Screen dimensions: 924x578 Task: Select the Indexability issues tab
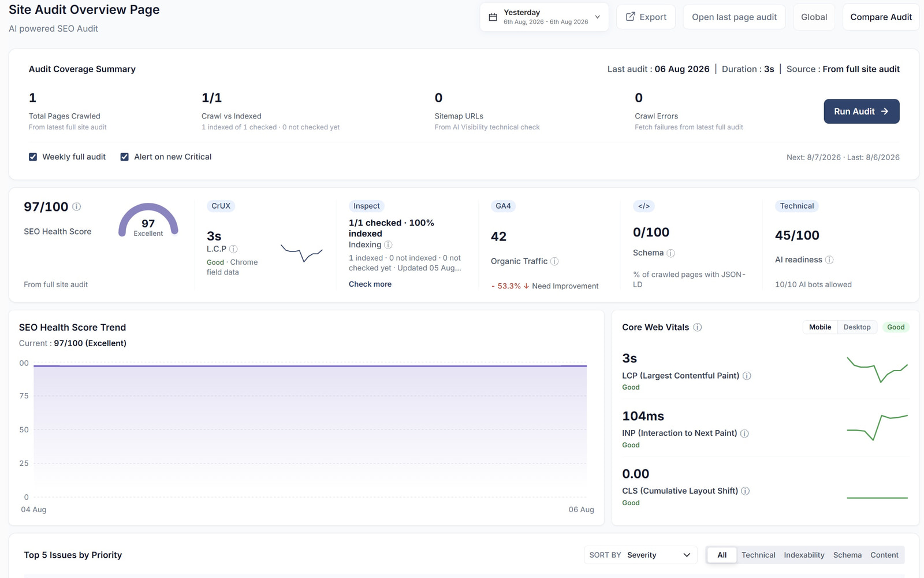coord(804,555)
